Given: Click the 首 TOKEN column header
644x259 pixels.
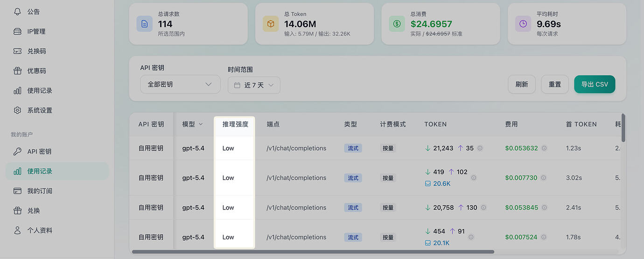Looking at the screenshot, I should coord(581,124).
